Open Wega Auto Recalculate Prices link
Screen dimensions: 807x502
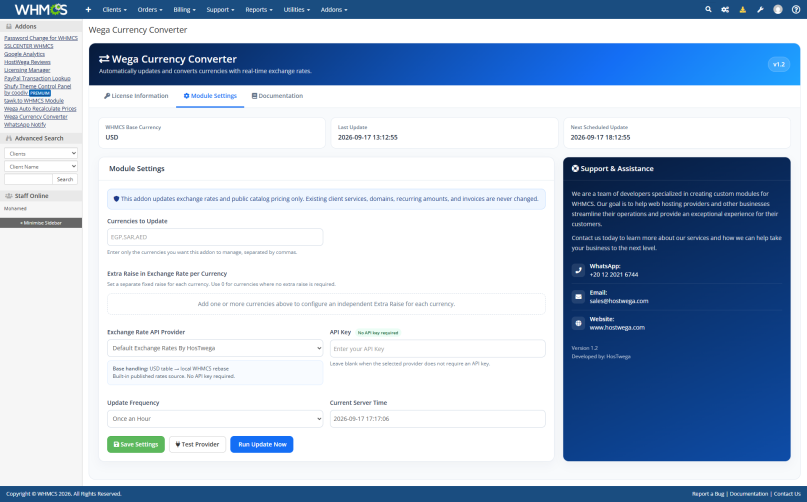click(40, 109)
